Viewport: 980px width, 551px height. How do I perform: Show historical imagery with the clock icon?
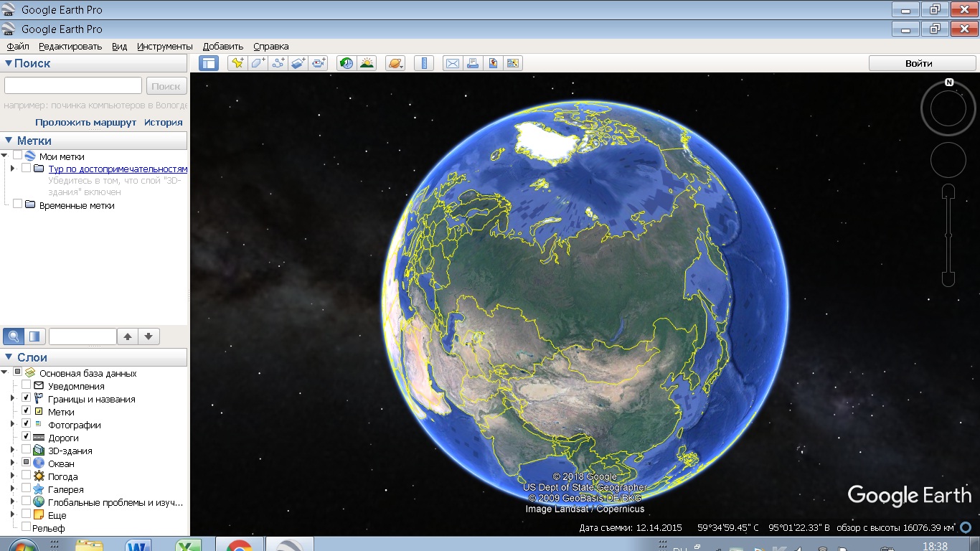click(347, 63)
